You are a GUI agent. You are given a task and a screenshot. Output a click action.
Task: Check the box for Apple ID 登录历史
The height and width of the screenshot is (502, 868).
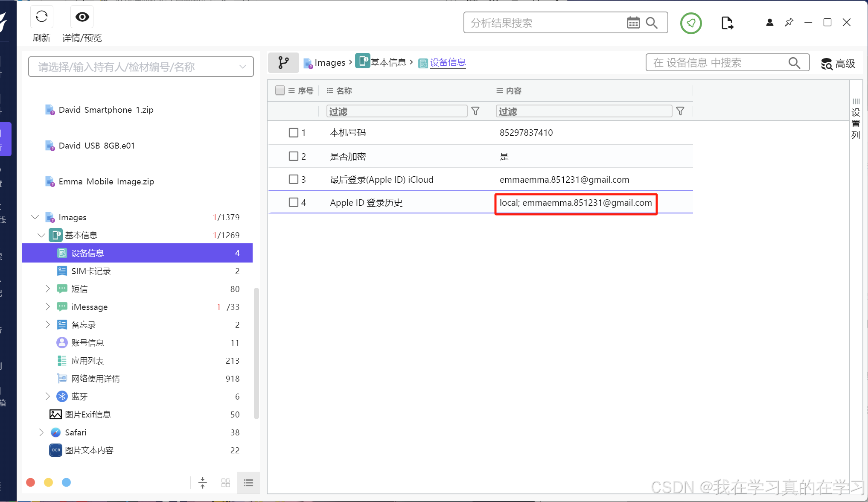tap(294, 202)
